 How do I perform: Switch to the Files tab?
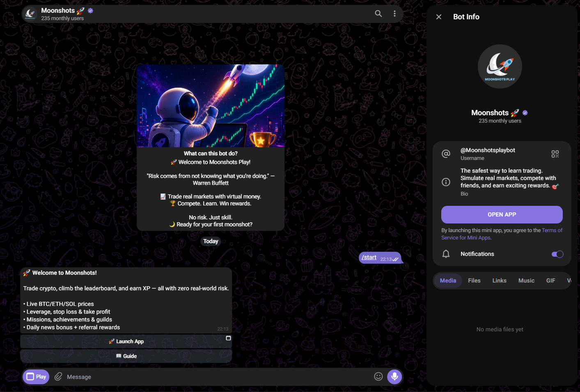(474, 280)
